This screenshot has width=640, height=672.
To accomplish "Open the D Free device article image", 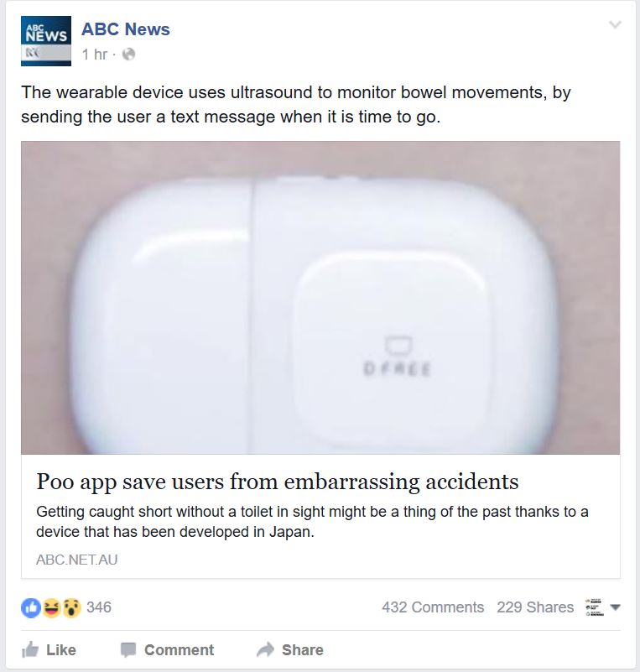I will coord(320,298).
